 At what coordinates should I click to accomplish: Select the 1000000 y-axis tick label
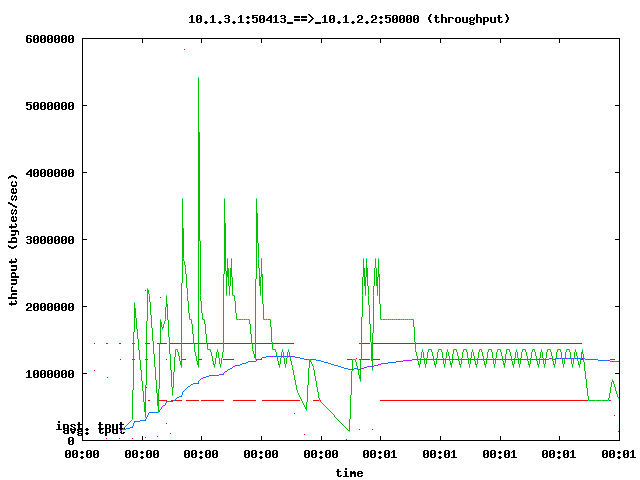tap(51, 374)
